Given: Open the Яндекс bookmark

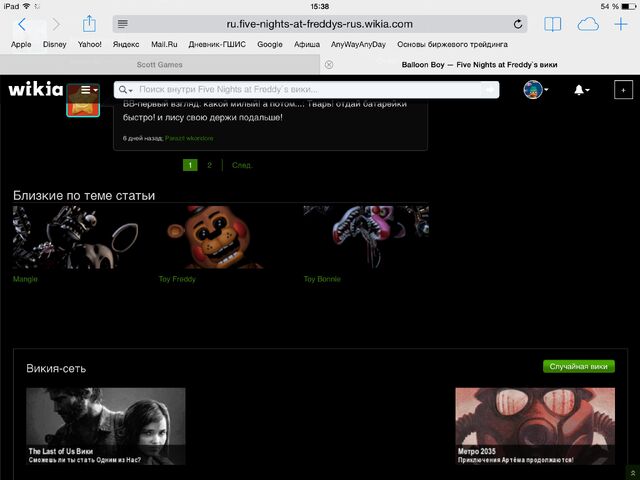Looking at the screenshot, I should click(x=126, y=44).
